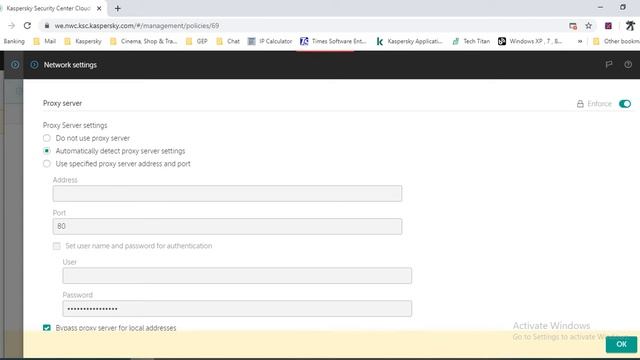Screen dimensions: 640x360
Task: Click the Password input field
Action: tap(237, 309)
